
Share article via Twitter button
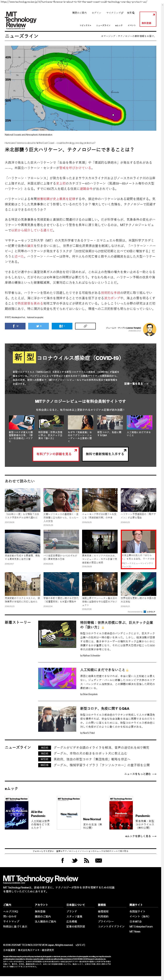click(x=38, y=326)
